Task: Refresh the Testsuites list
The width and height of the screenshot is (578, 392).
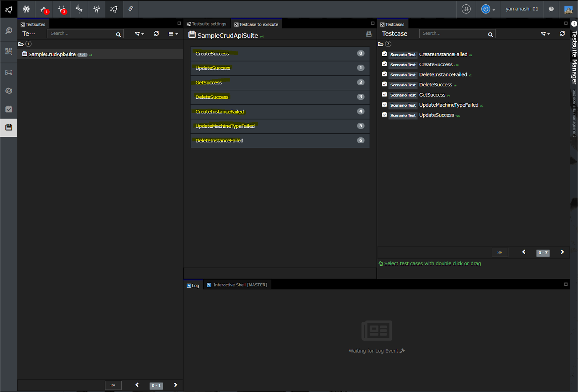Action: [156, 33]
